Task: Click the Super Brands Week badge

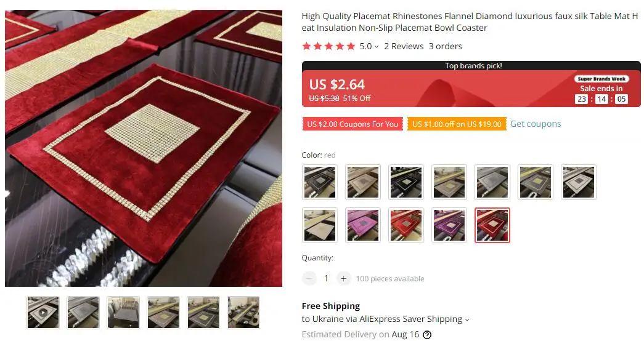Action: [x=601, y=79]
